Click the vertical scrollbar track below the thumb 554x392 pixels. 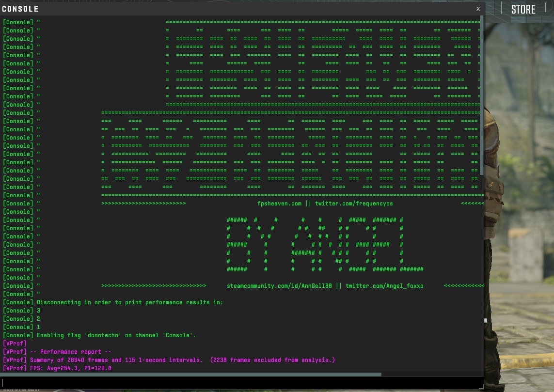(x=482, y=271)
